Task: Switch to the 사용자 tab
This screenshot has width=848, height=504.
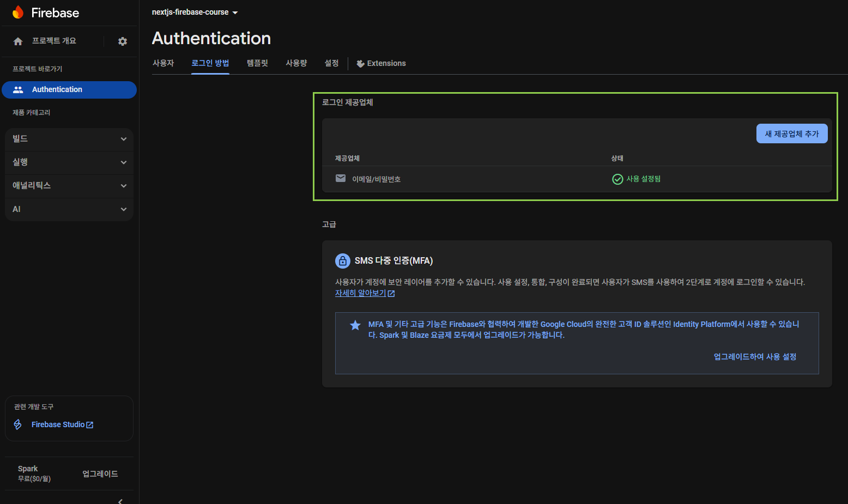Action: [163, 63]
